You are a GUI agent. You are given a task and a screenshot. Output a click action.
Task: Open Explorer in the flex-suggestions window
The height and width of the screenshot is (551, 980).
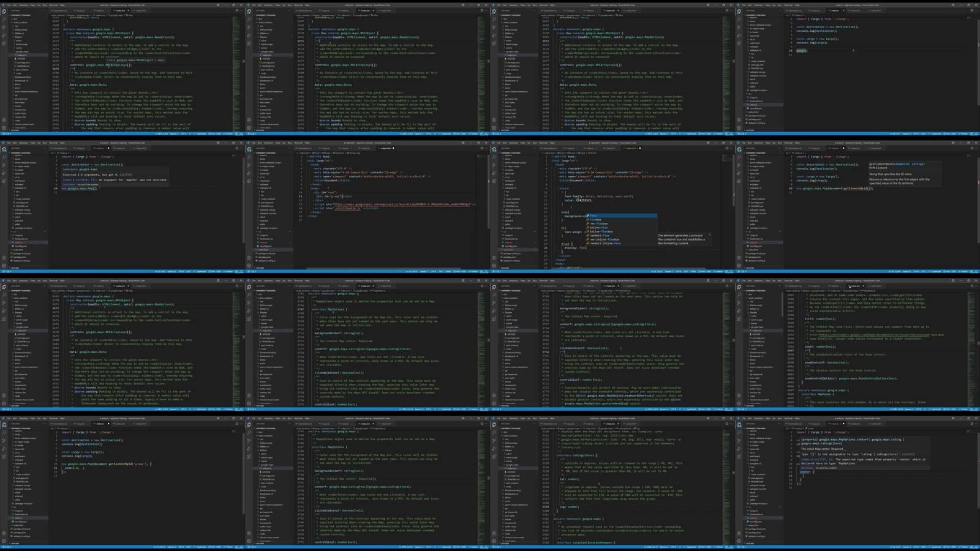[494, 149]
